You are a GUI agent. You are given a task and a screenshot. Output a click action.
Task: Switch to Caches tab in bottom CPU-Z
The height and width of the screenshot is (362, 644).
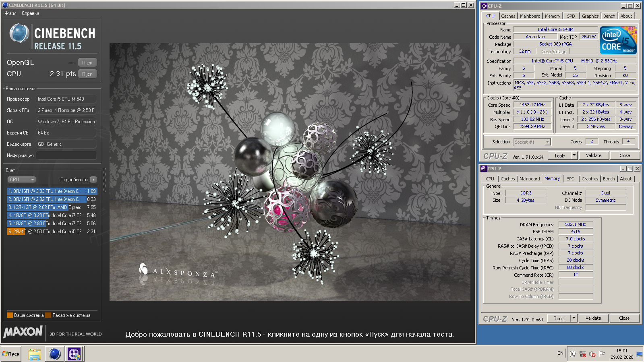(x=507, y=179)
